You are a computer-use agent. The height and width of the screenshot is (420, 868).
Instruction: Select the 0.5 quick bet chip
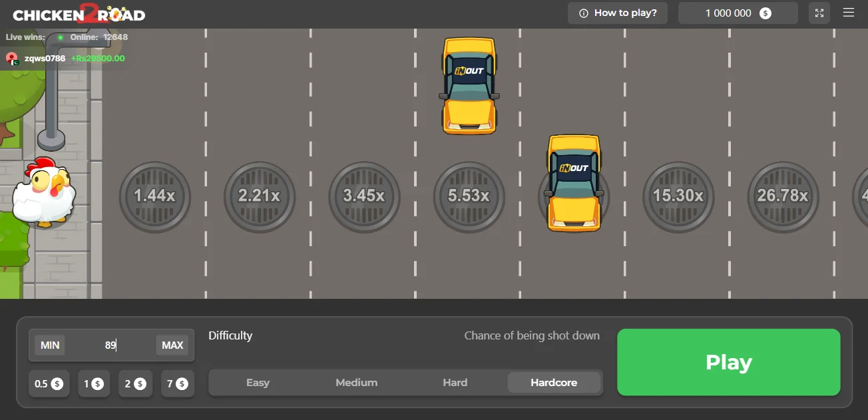click(49, 383)
